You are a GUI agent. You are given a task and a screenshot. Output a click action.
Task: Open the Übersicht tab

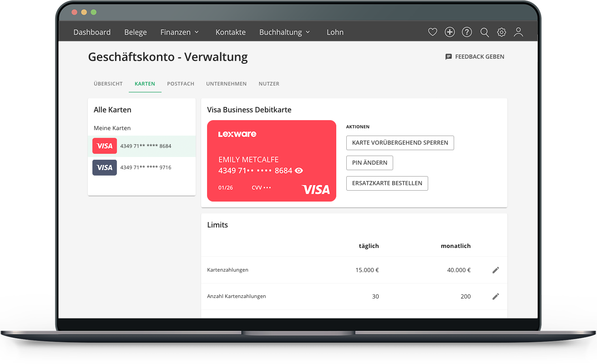tap(108, 84)
